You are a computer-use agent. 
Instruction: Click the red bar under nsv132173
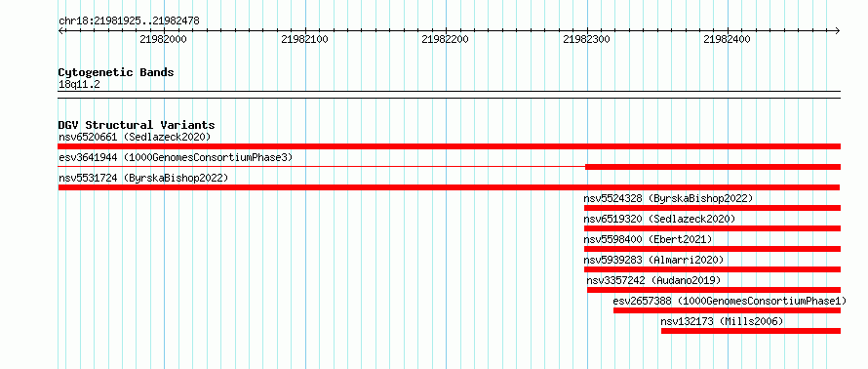[x=751, y=331]
